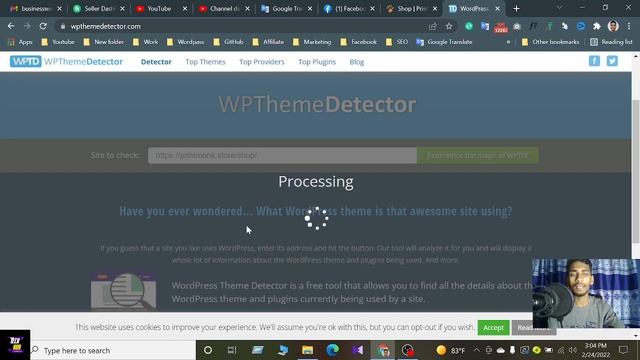Viewport: 640px width, 360px height.
Task: Open Visual Studio from taskbar
Action: coord(358,350)
